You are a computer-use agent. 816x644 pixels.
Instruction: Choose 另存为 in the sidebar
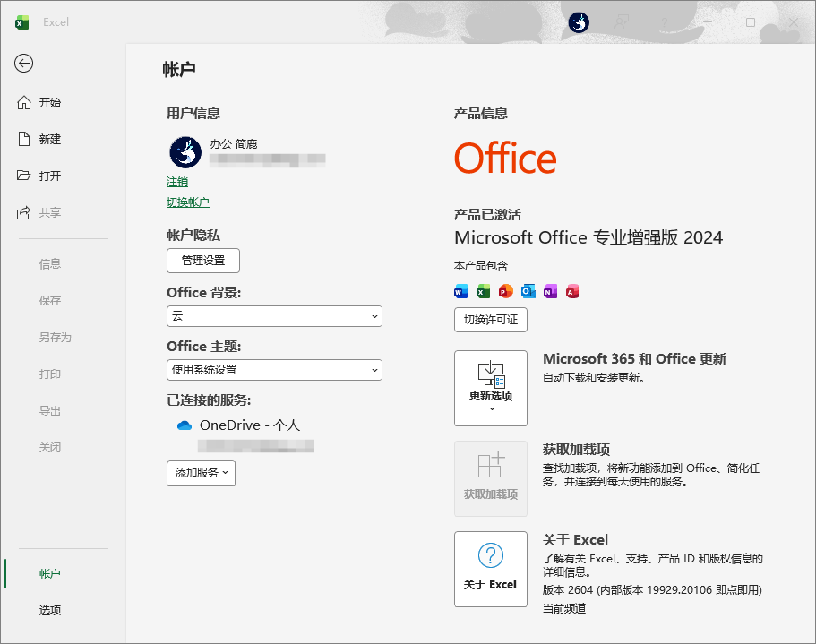tap(56, 337)
